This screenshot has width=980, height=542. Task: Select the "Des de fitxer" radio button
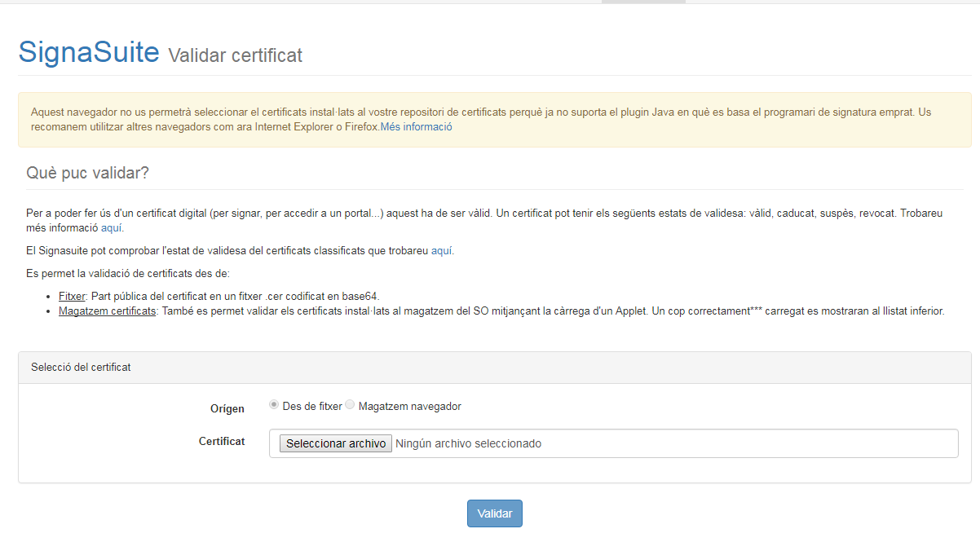click(274, 405)
